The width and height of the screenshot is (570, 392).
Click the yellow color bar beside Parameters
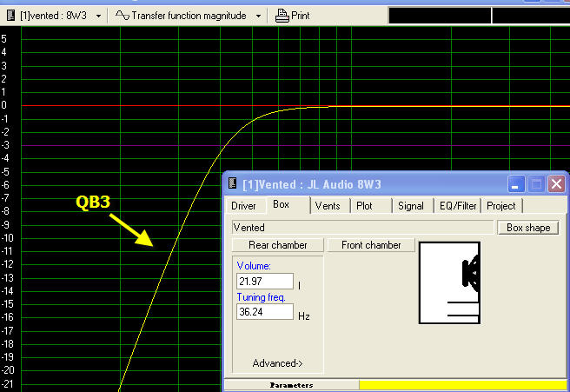pos(463,385)
